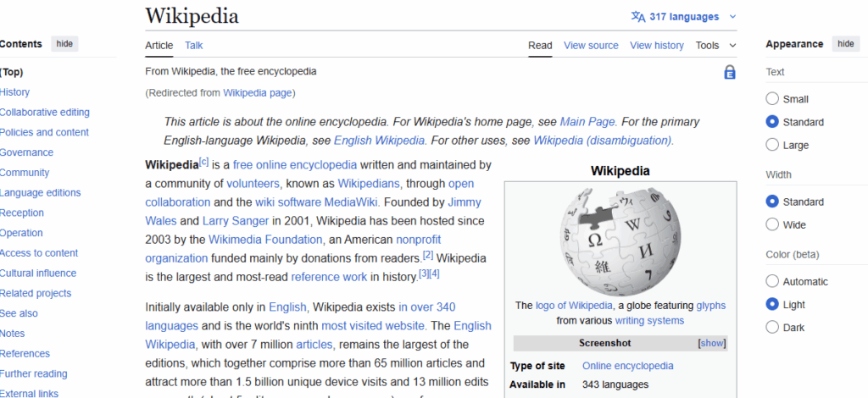The width and height of the screenshot is (868, 398).
Task: Click the translate languages icon
Action: 638,16
